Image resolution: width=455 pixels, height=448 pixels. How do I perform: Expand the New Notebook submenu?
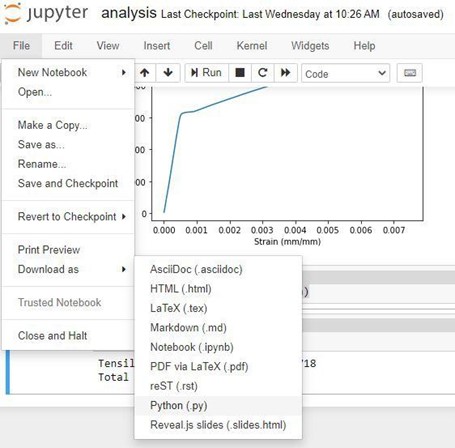68,72
